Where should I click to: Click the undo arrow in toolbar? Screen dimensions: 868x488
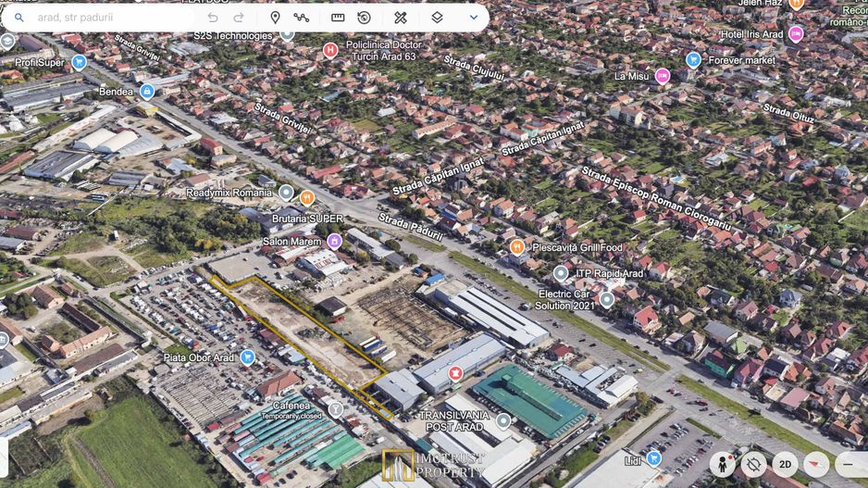213,18
